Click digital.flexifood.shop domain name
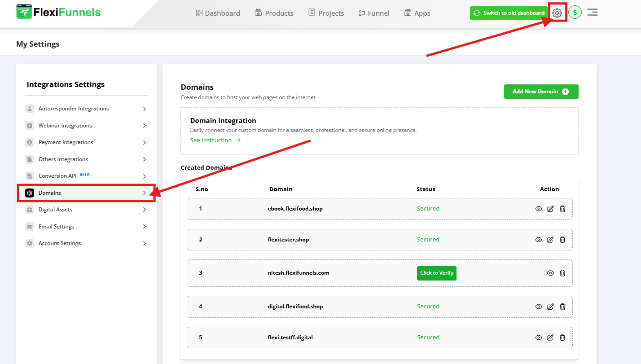641x364 pixels. tap(295, 307)
